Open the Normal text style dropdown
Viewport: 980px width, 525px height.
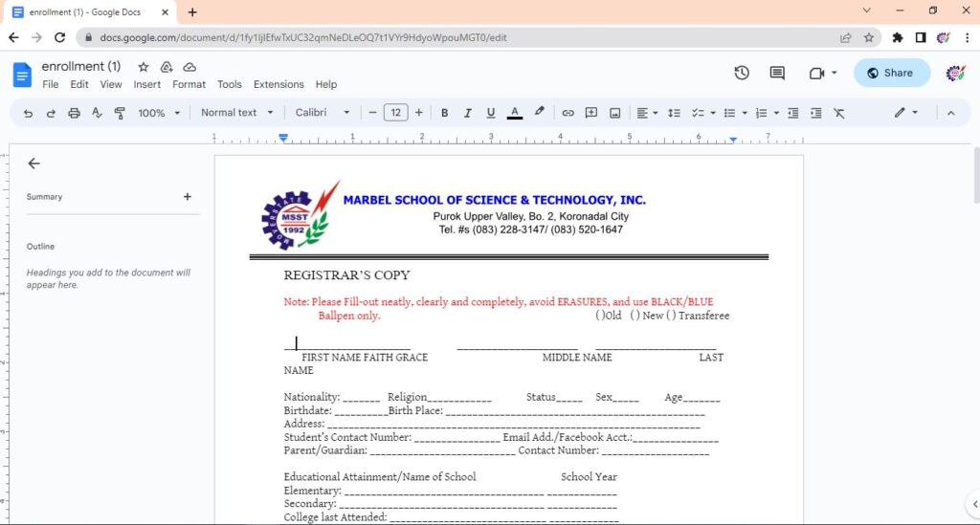(x=236, y=113)
